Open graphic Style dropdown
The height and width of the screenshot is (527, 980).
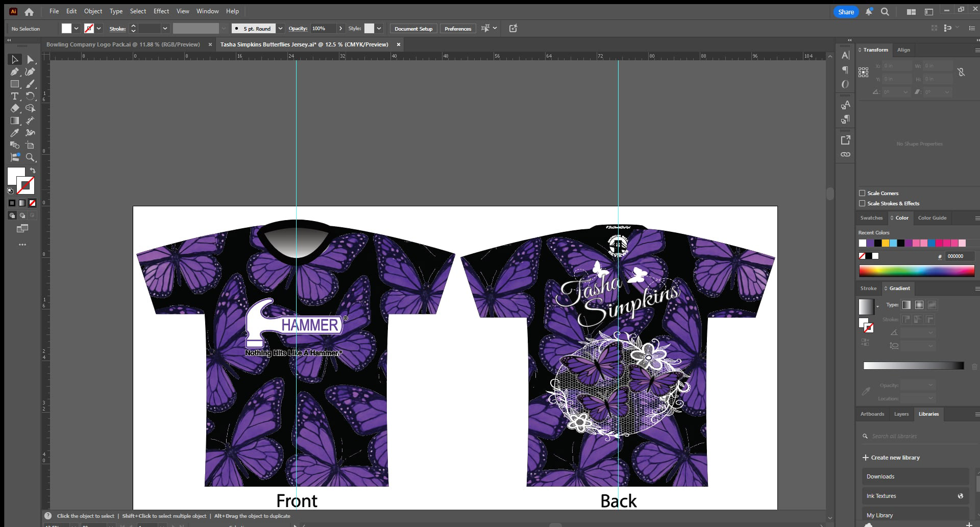click(379, 29)
